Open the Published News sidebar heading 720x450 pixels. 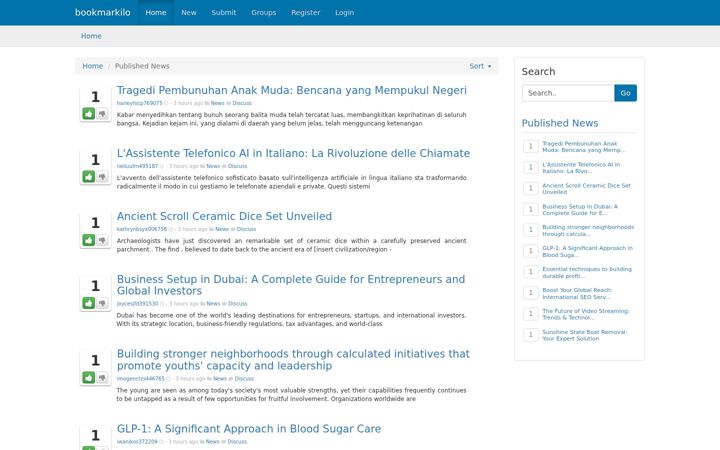click(x=560, y=123)
